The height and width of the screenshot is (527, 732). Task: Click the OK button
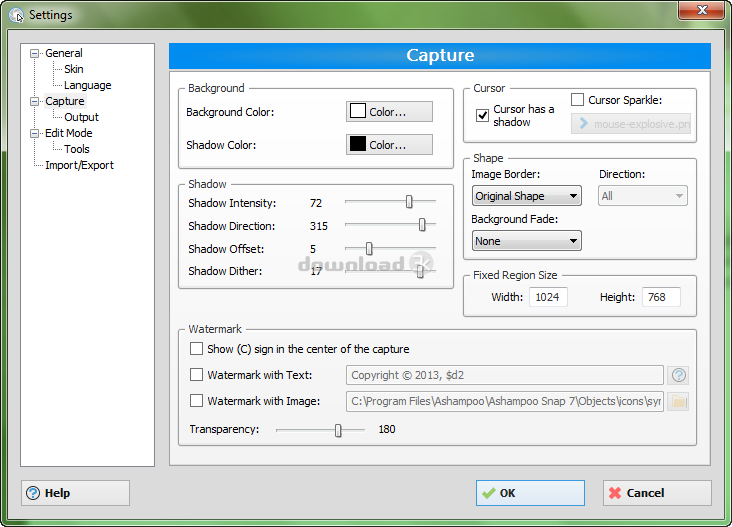pyautogui.click(x=530, y=493)
